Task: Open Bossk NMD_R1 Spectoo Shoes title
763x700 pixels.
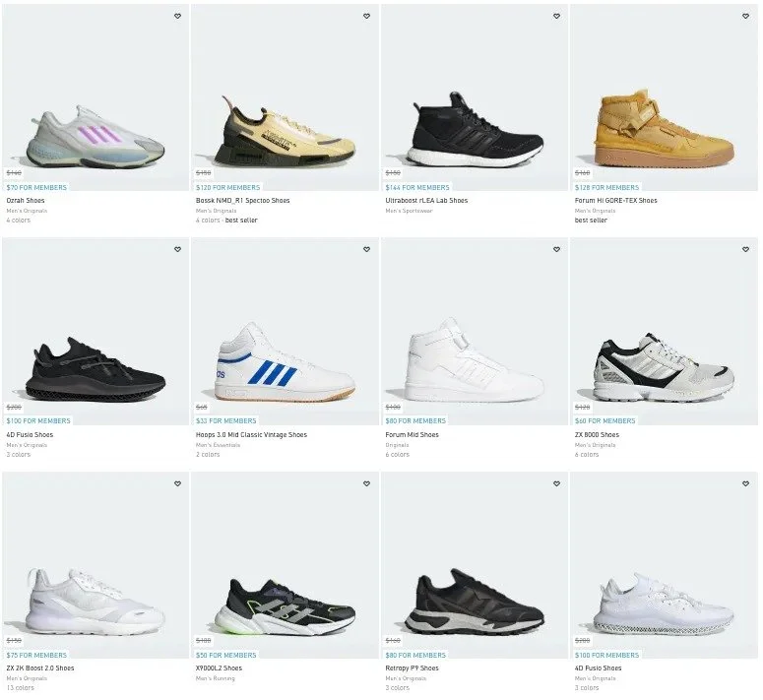Action: pos(242,201)
